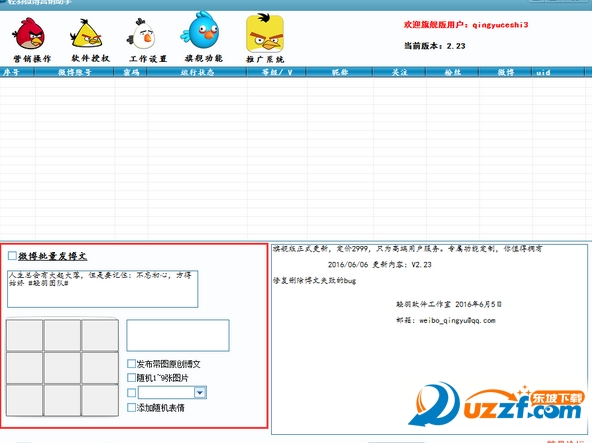Viewport: 592px width, 443px height.
Task: Tick checkbox beside the dropdown combo box
Action: pos(131,393)
